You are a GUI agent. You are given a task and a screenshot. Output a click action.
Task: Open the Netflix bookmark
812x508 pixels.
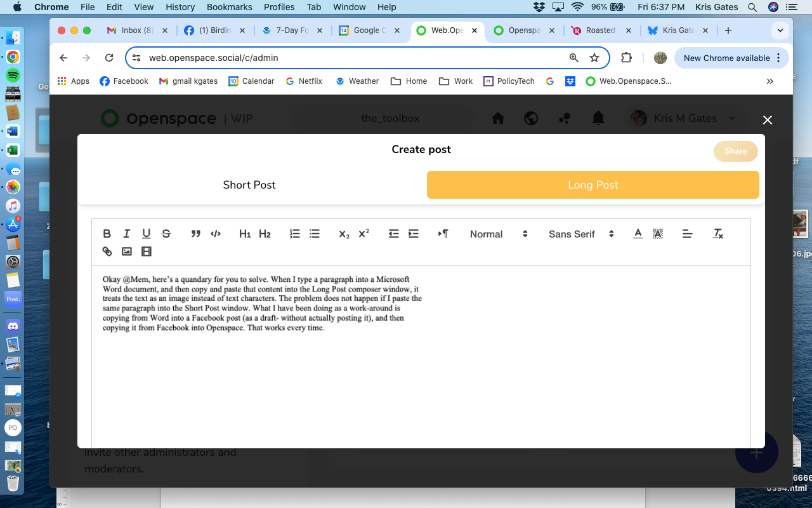click(304, 81)
